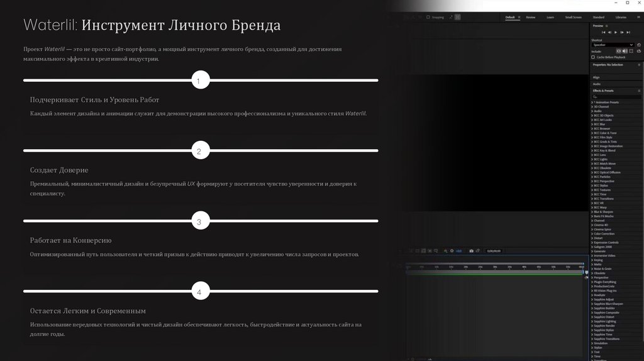Click step 1 circle on the slide
Viewport: 644px width, 361px height.
click(x=201, y=80)
